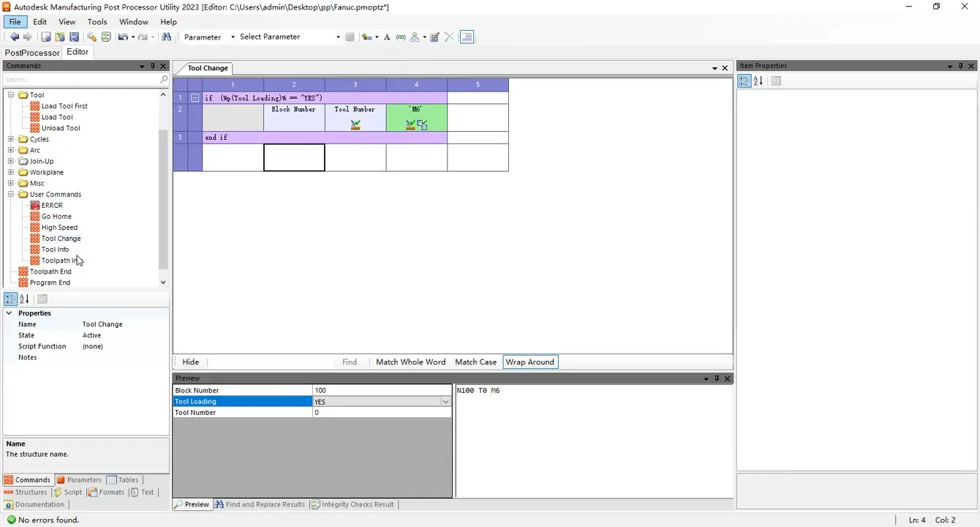Click the Commands search field
Viewport: 980px width, 527px height.
[x=80, y=79]
